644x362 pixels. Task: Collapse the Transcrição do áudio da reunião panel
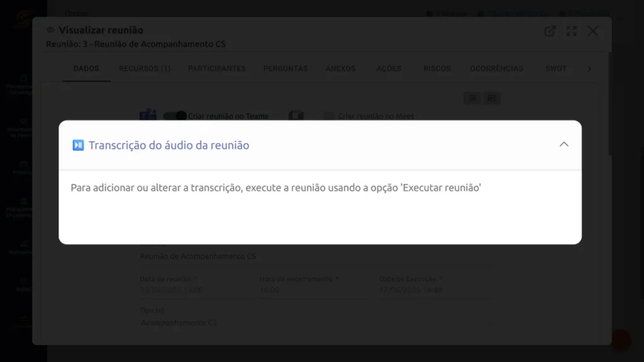[564, 144]
